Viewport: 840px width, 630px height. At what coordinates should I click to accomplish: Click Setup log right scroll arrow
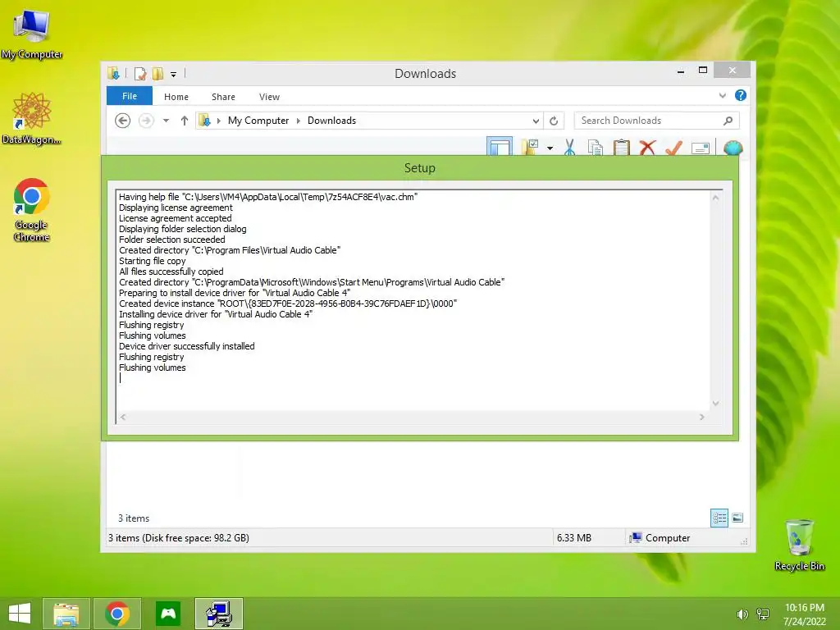pyautogui.click(x=702, y=417)
